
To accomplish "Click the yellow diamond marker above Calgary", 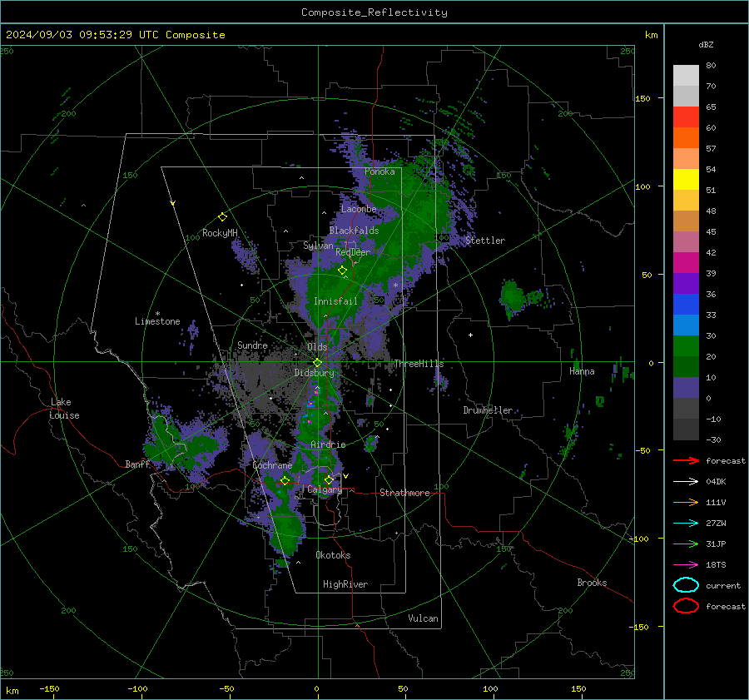I will (329, 479).
